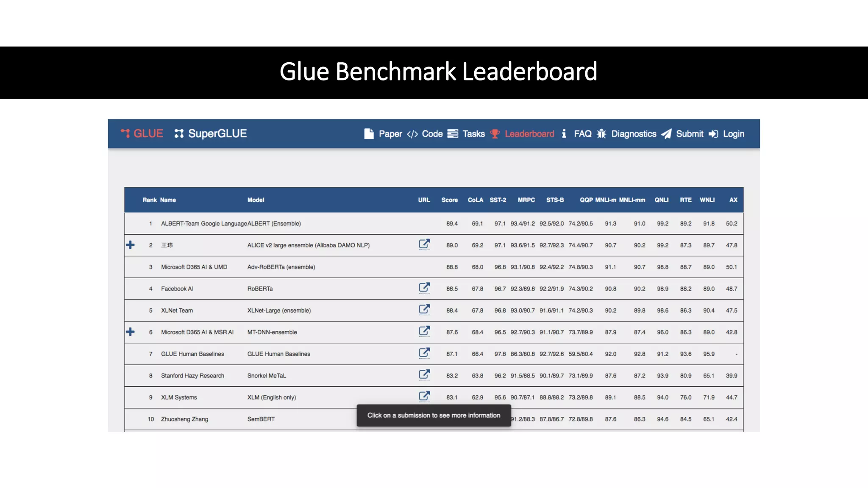The height and width of the screenshot is (488, 868).
Task: Expand the MT-DNN-ensemble row plus icon
Action: click(x=131, y=332)
